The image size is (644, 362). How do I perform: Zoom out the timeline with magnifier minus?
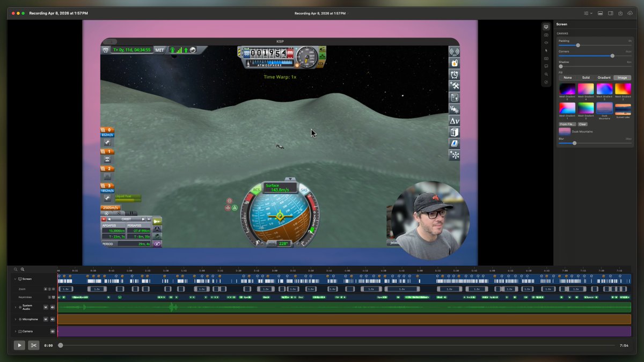click(x=16, y=269)
